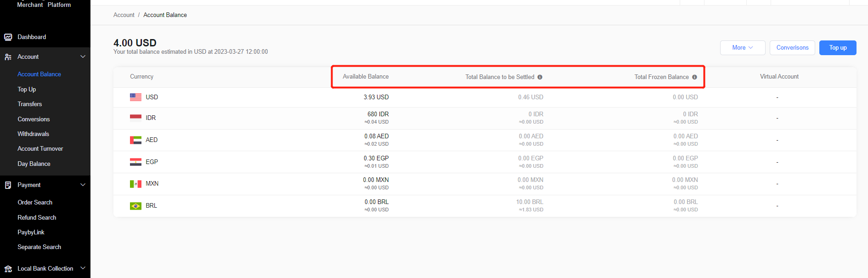
Task: Click the Conversions button at top right
Action: [792, 48]
